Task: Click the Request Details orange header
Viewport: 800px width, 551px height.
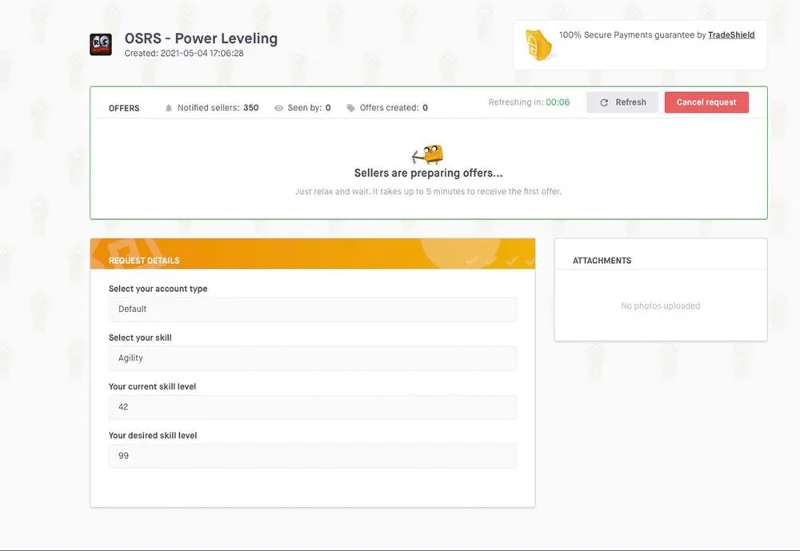Action: coord(313,254)
